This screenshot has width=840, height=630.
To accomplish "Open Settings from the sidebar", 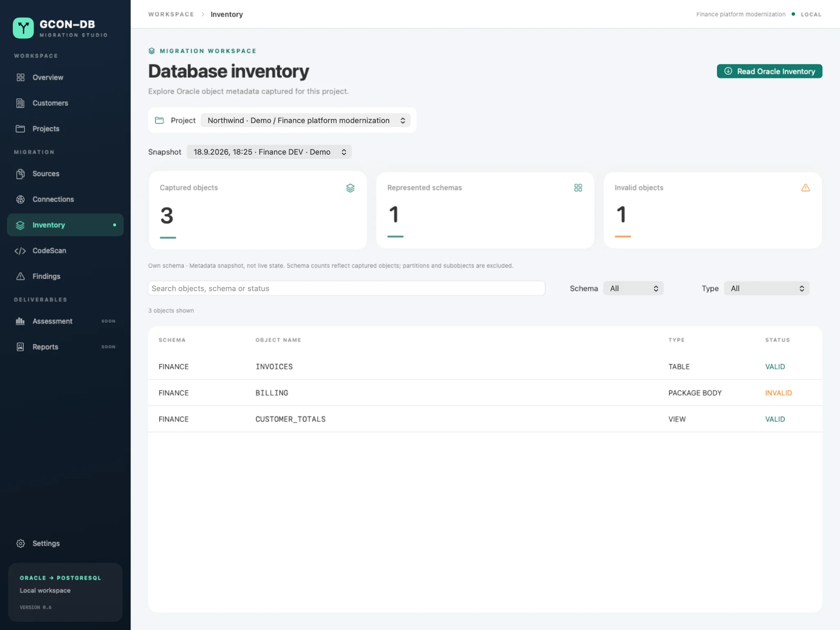I will (x=65, y=543).
